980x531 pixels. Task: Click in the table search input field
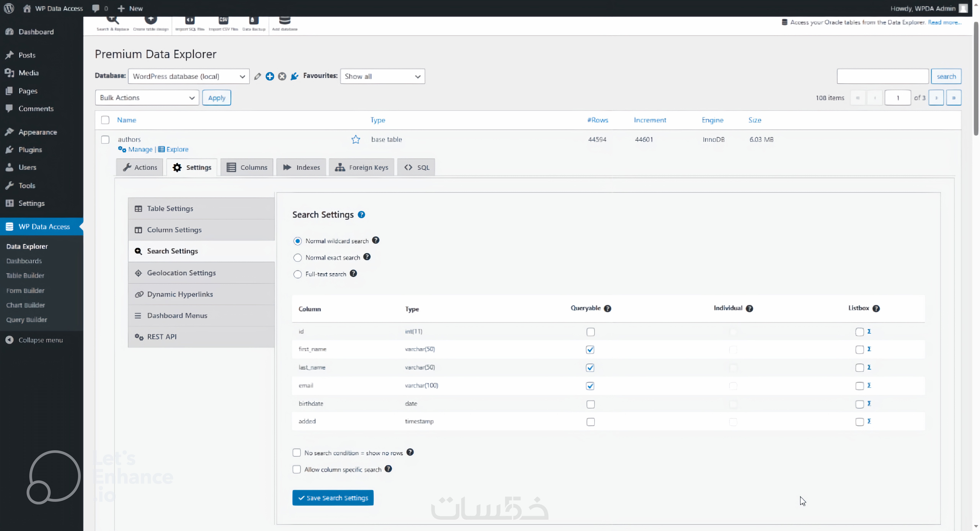[x=882, y=76]
